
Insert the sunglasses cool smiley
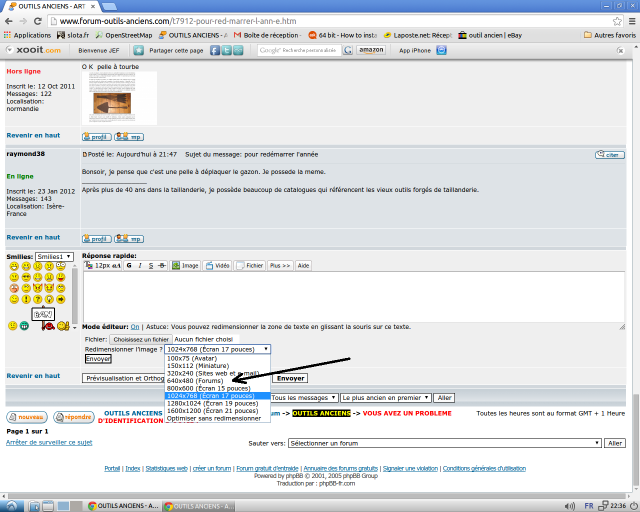click(x=26, y=277)
